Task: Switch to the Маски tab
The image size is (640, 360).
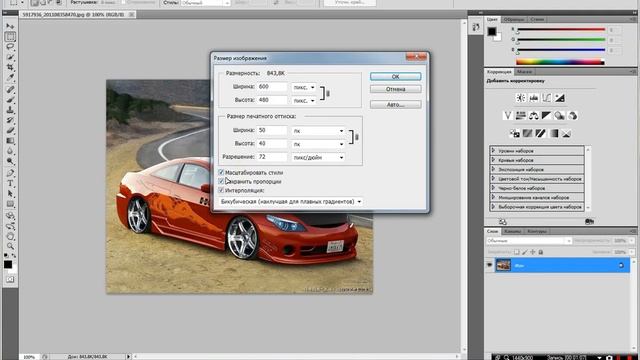Action: click(524, 72)
